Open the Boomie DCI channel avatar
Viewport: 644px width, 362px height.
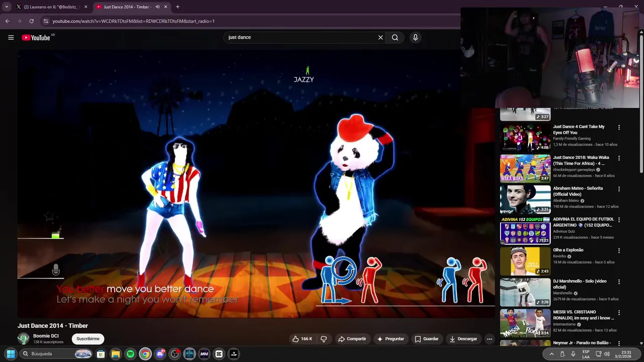[23, 339]
